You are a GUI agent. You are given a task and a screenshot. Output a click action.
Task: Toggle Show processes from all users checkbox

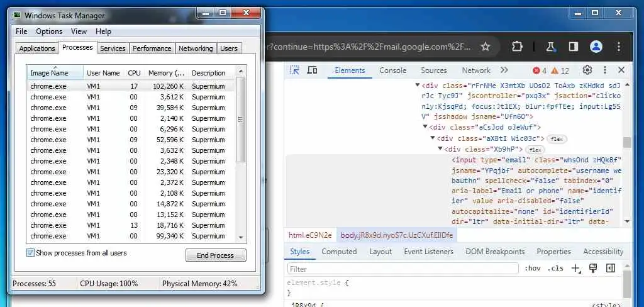(30, 253)
